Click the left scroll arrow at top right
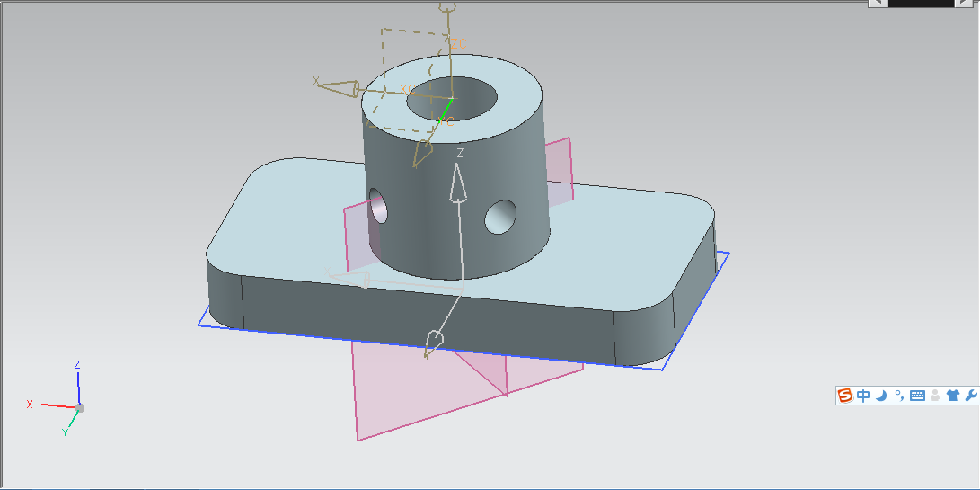This screenshot has width=980, height=490. [x=877, y=4]
